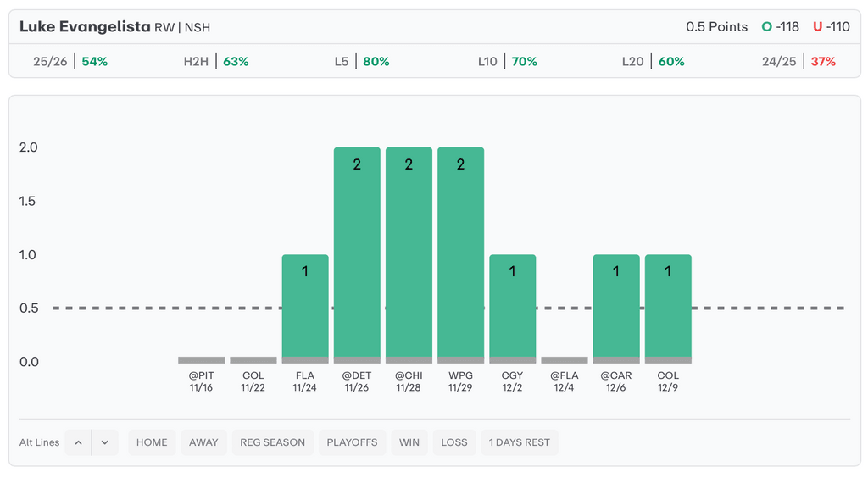Viewport: 868px width, 478px height.
Task: Click the WPG 11/29 bar
Action: 460,254
